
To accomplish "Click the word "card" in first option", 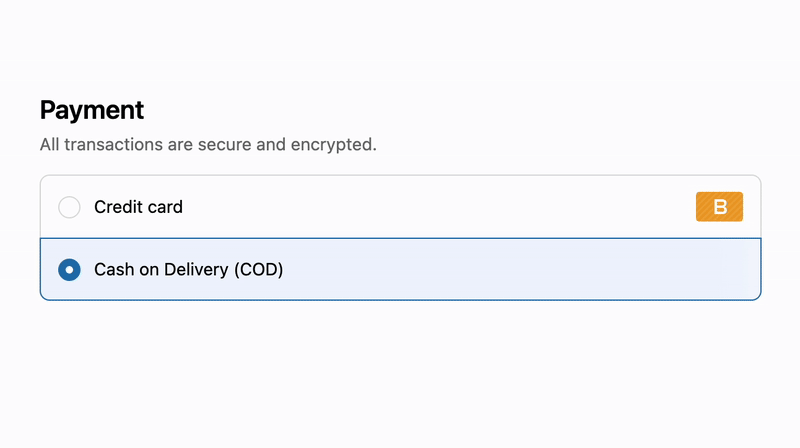I will pos(164,207).
